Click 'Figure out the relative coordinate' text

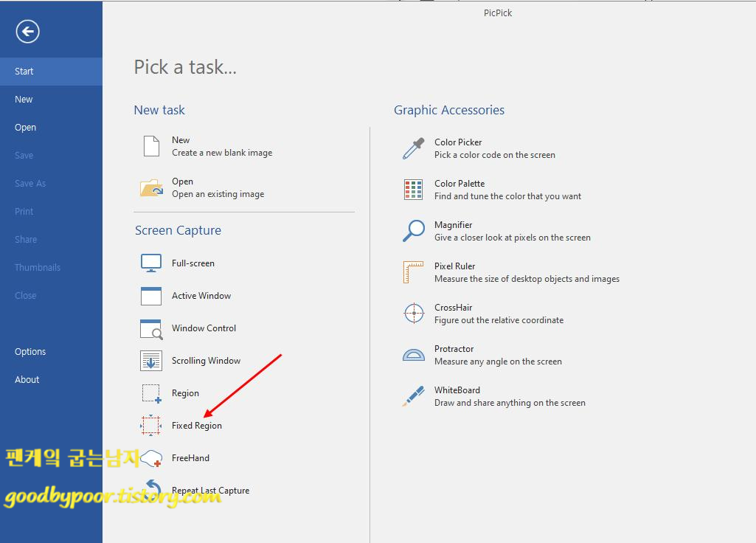click(499, 320)
